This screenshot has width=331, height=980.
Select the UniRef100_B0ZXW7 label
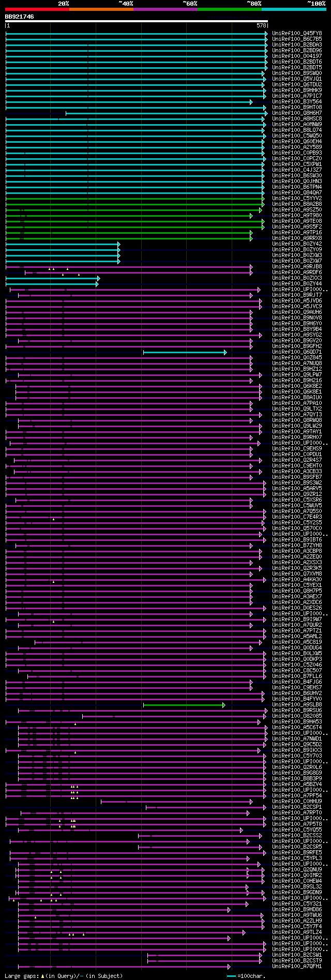(x=297, y=261)
